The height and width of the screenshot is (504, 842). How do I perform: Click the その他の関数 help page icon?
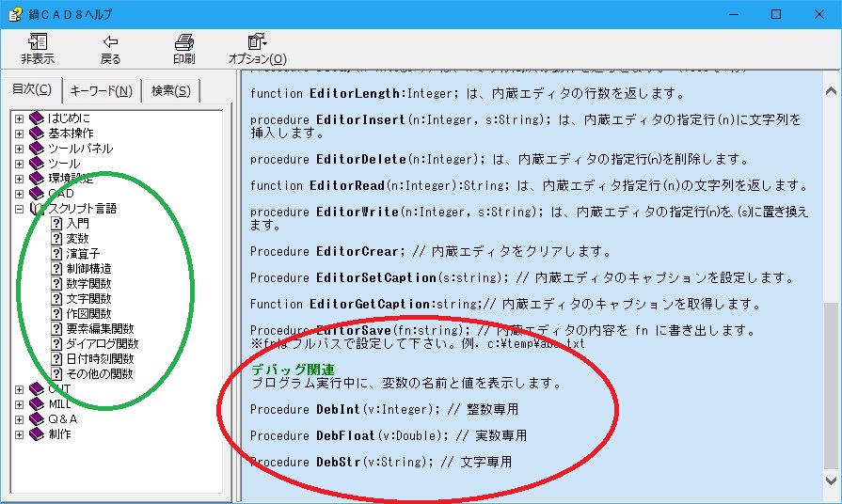[x=56, y=373]
